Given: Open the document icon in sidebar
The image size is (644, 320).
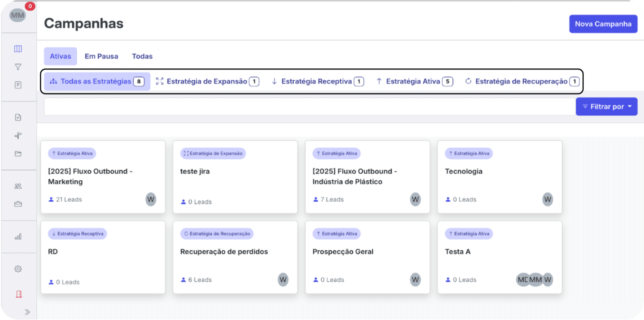Looking at the screenshot, I should 18,117.
